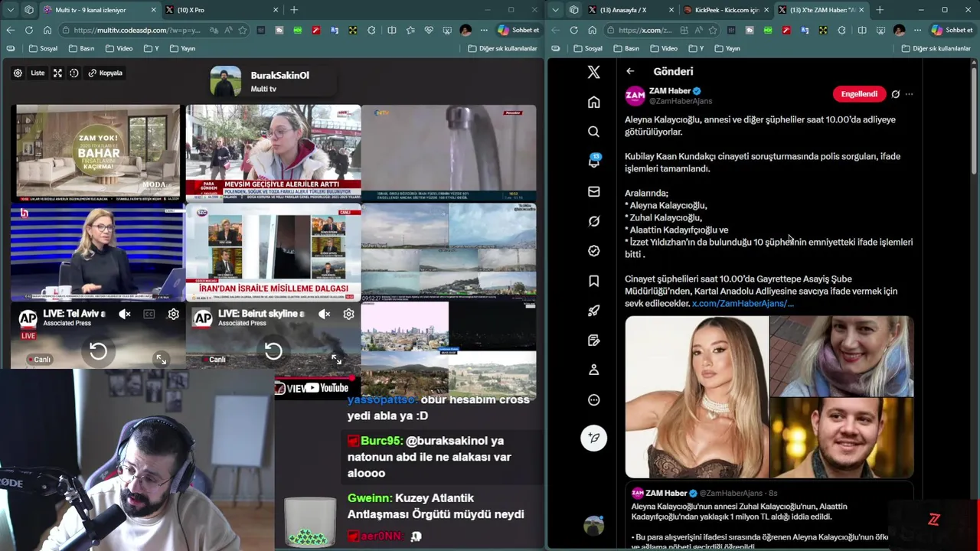Open settings gear on Beirut skyline stream

[x=348, y=314]
